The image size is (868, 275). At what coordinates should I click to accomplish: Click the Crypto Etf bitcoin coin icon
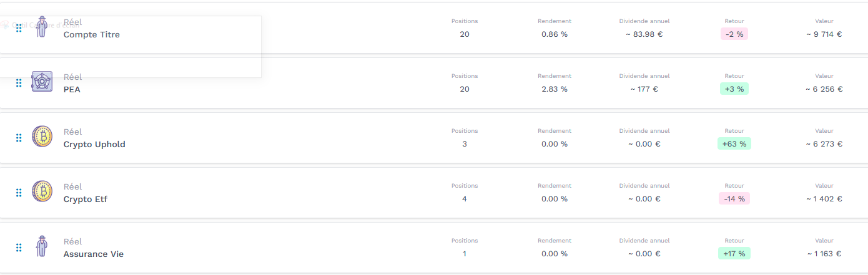point(42,191)
